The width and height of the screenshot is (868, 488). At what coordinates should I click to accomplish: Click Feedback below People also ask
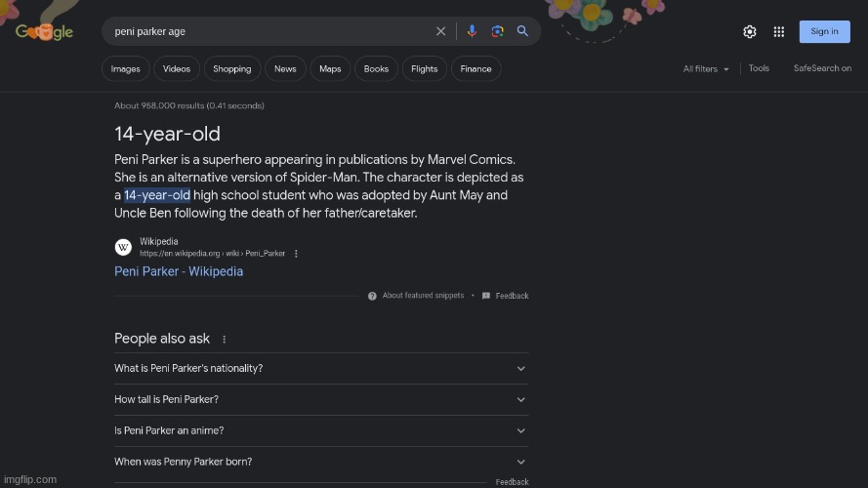[512, 482]
